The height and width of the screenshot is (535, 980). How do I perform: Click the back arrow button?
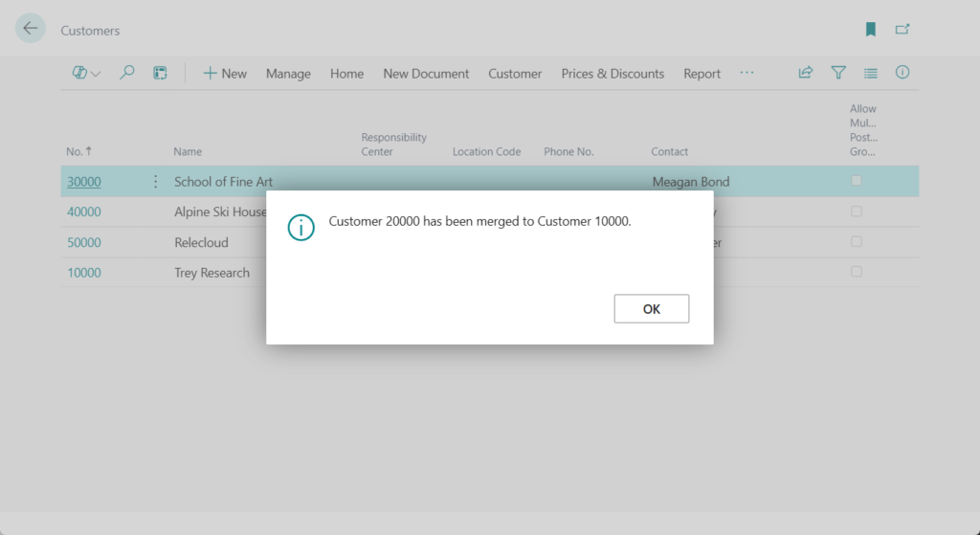tap(31, 29)
